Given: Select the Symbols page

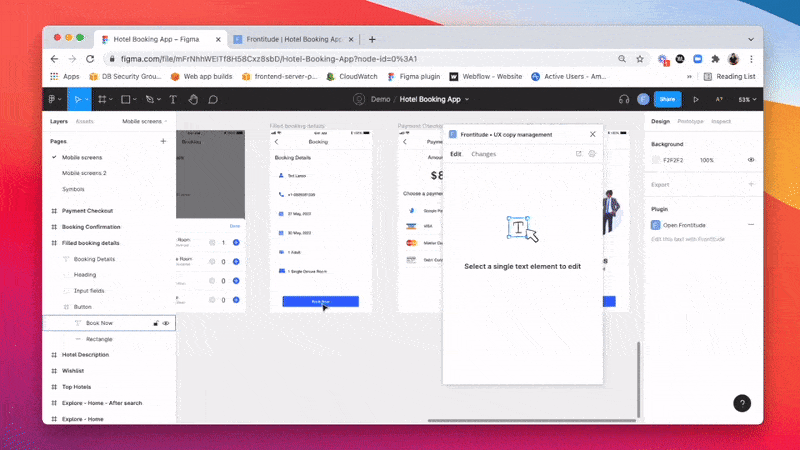Looking at the screenshot, I should coord(73,189).
